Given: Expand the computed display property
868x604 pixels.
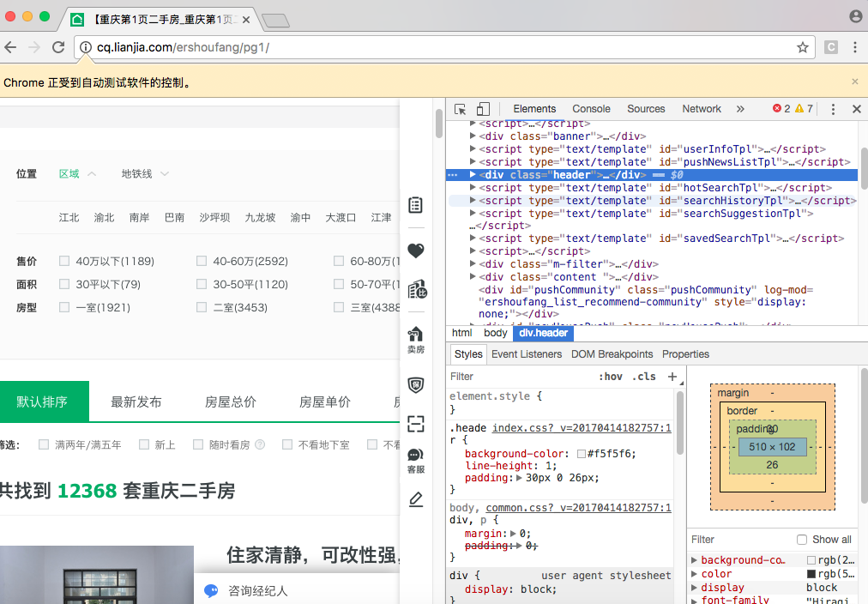Looking at the screenshot, I should tap(694, 588).
